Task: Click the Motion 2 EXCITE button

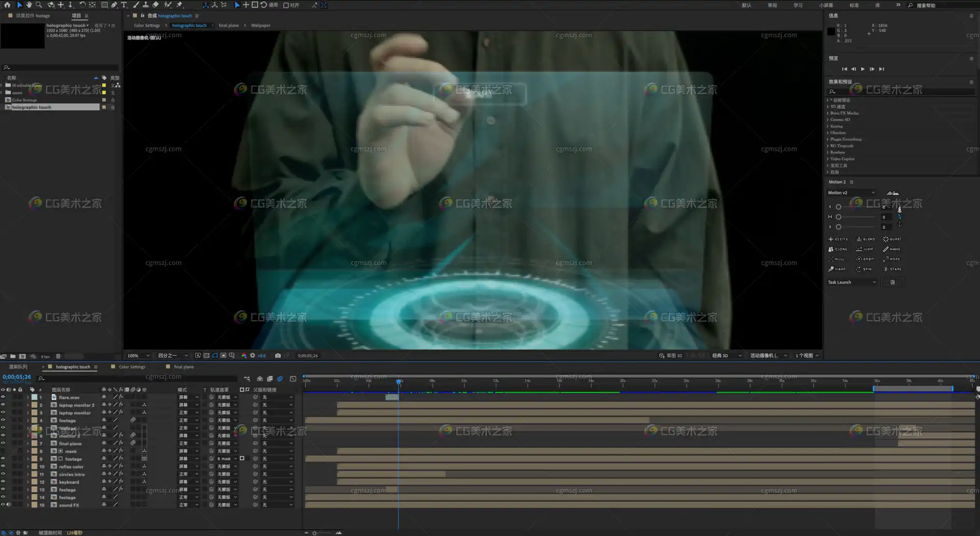Action: [x=838, y=239]
